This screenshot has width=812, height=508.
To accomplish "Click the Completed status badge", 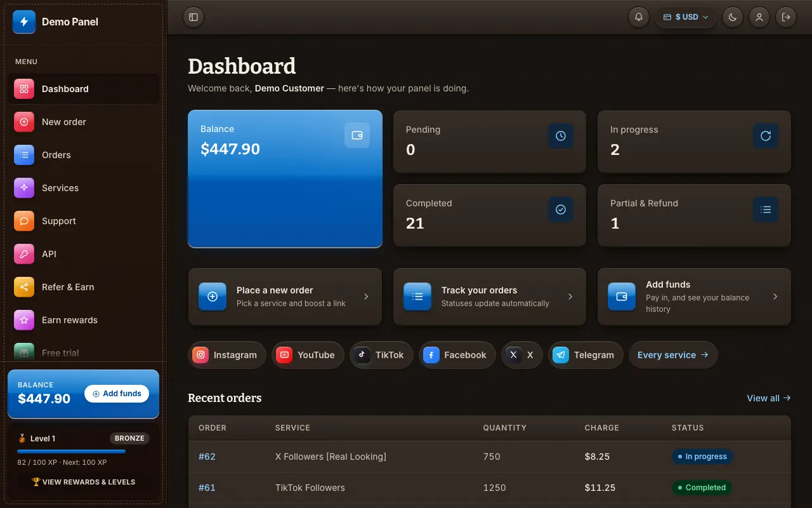I will (702, 488).
